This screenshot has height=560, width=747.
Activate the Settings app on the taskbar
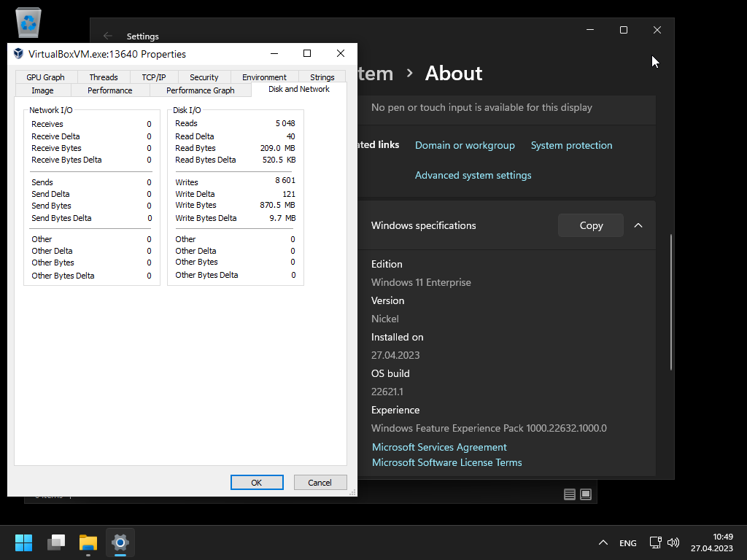120,542
